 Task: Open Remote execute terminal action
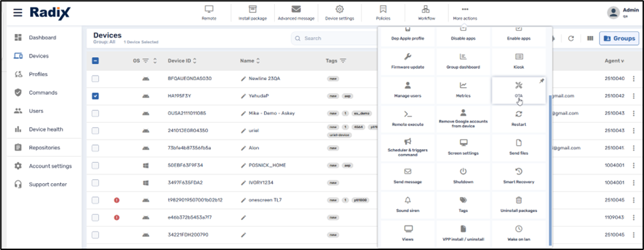408,119
